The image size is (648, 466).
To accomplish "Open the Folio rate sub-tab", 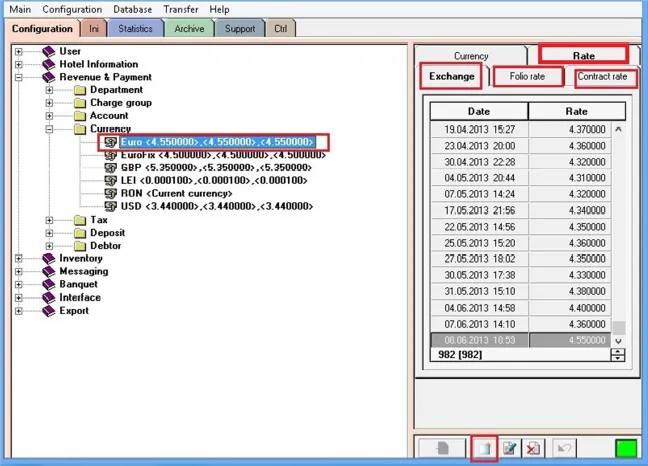I will [x=527, y=76].
